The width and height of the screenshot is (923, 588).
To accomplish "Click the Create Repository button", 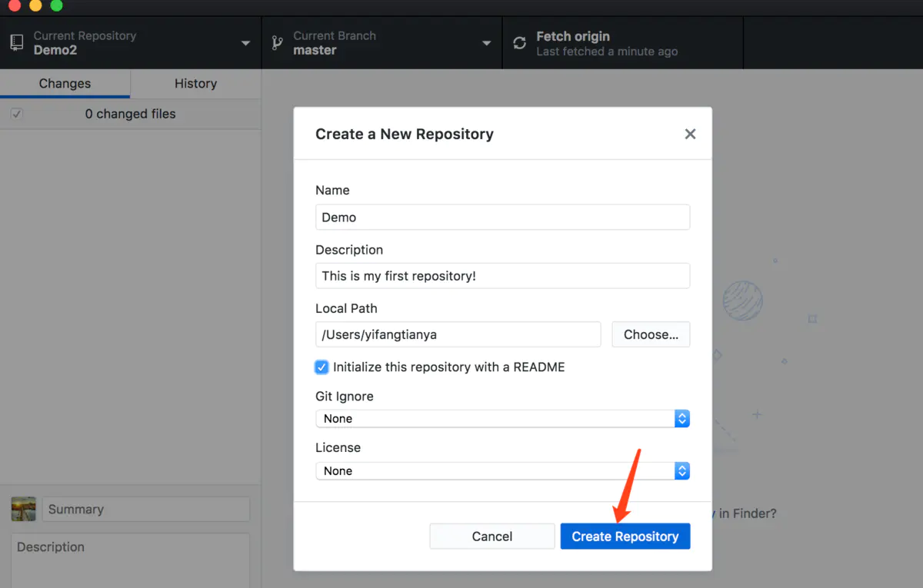I will pos(625,536).
